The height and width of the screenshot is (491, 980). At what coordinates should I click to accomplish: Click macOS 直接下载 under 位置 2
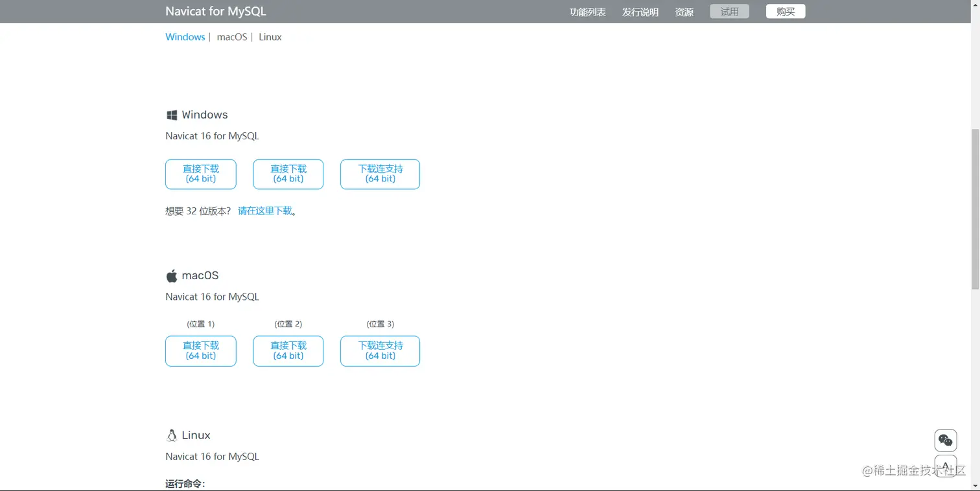coord(288,351)
